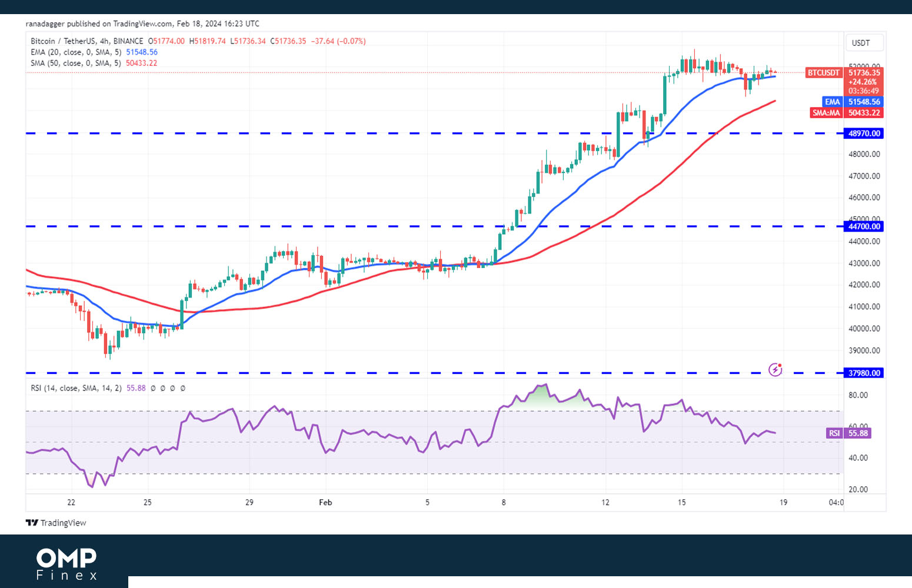Click the H51819.74 high value
The width and height of the screenshot is (912, 588).
(208, 41)
